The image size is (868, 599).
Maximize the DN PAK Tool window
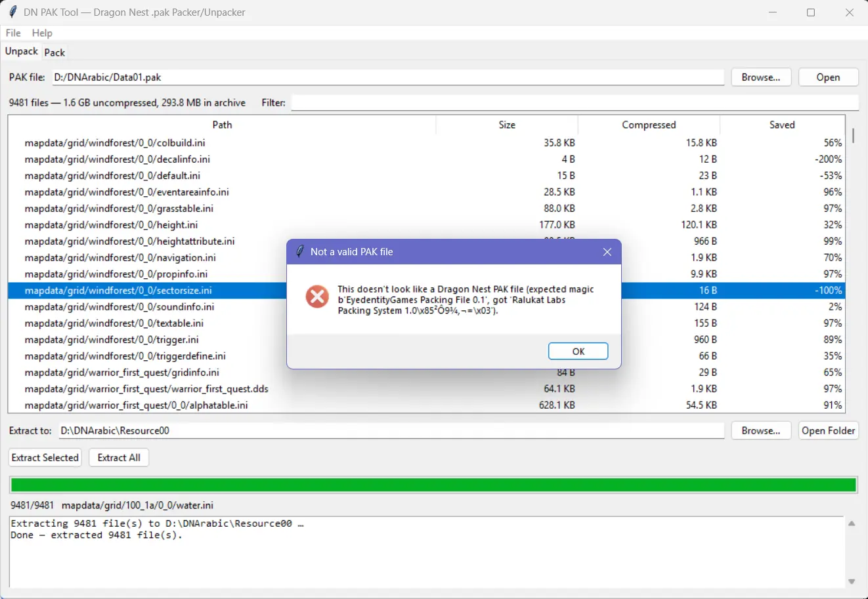(x=811, y=12)
